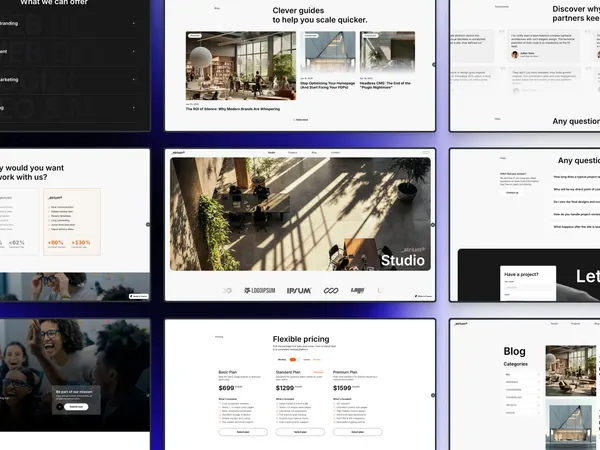Screen dimensions: 600x450
Task: Open 'Stop Optimizing Your Homepage' article
Action: [x=328, y=85]
